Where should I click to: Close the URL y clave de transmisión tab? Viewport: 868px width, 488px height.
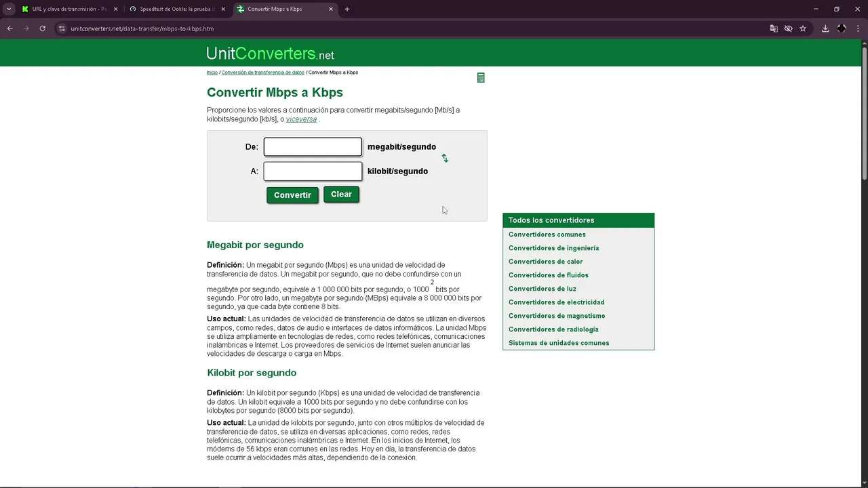[x=115, y=9]
